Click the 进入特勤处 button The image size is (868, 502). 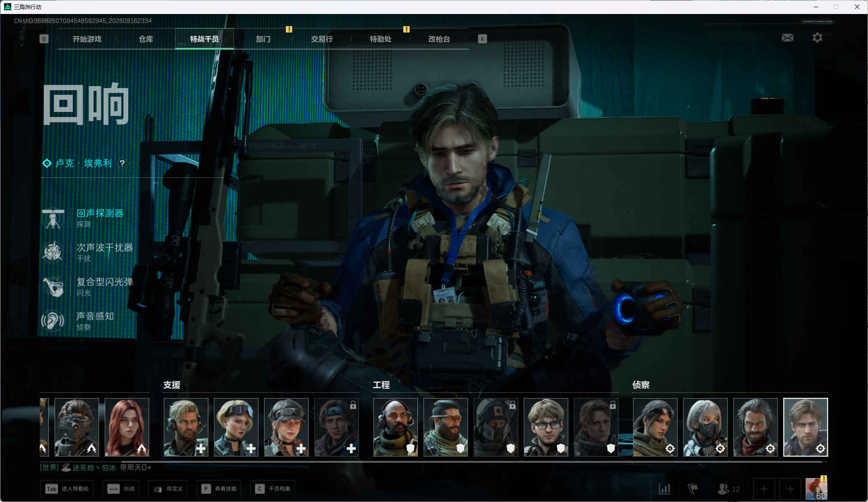click(67, 489)
